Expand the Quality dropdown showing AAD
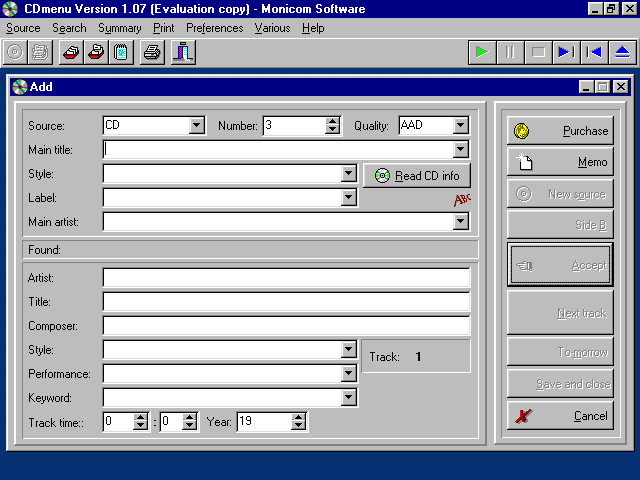The height and width of the screenshot is (480, 640). click(460, 126)
